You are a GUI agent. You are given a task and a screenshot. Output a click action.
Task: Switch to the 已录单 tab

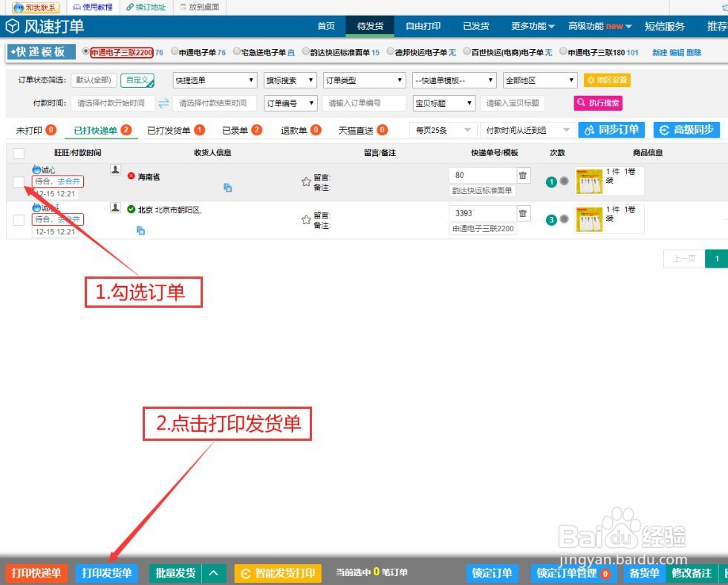(x=235, y=129)
